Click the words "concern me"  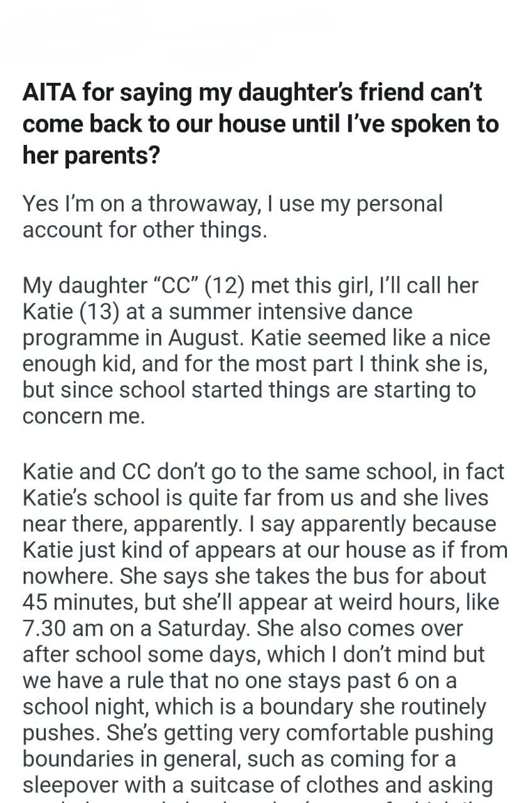(x=83, y=417)
